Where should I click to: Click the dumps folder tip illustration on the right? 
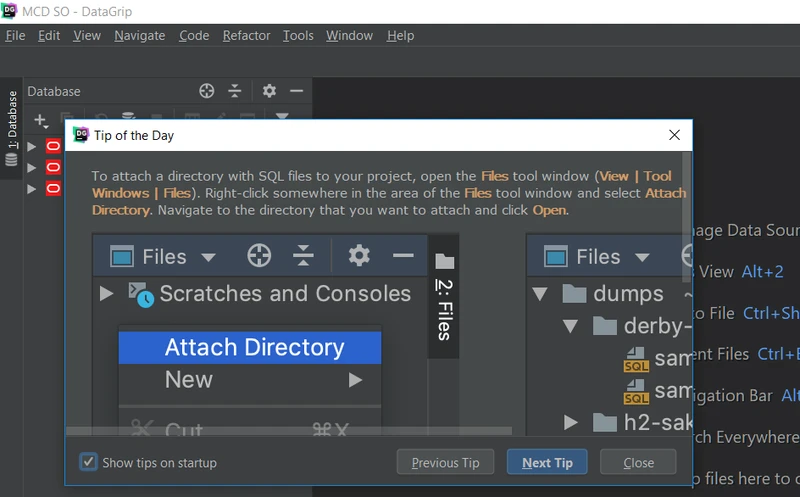point(610,335)
